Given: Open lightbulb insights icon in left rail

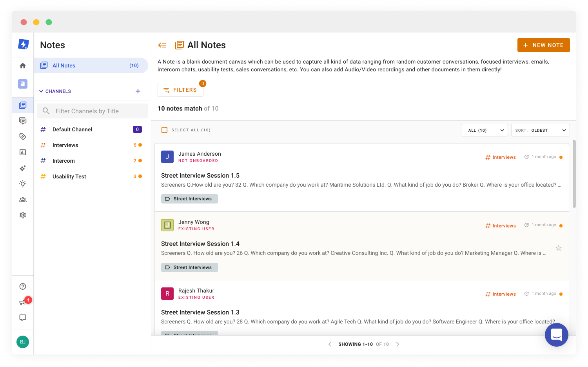Looking at the screenshot, I should 23,183.
